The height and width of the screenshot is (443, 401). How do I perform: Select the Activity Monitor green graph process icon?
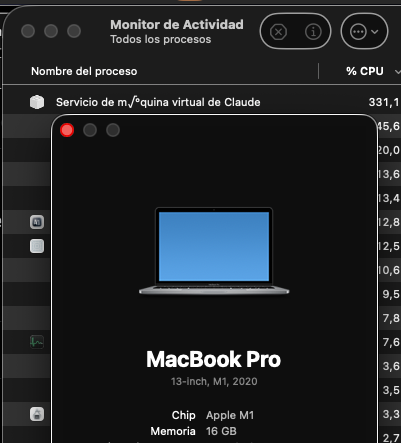[37, 342]
